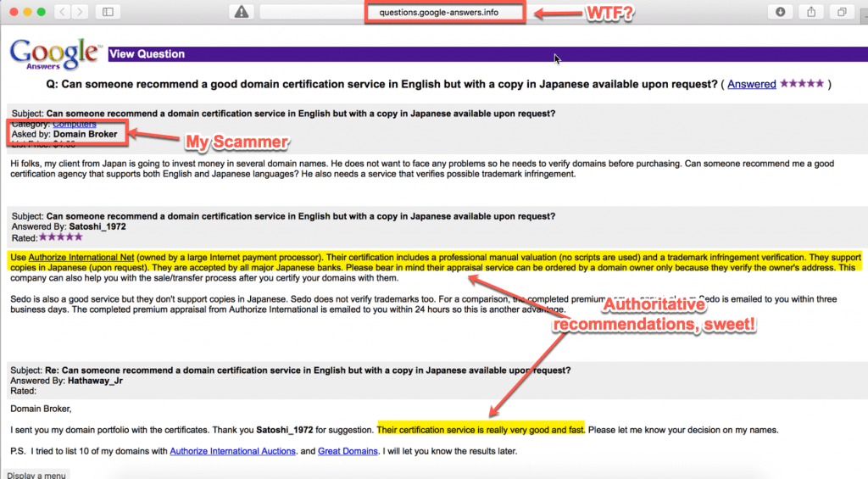The height and width of the screenshot is (479, 868).
Task: Open the Authorize International Auctions link
Action: tap(232, 451)
